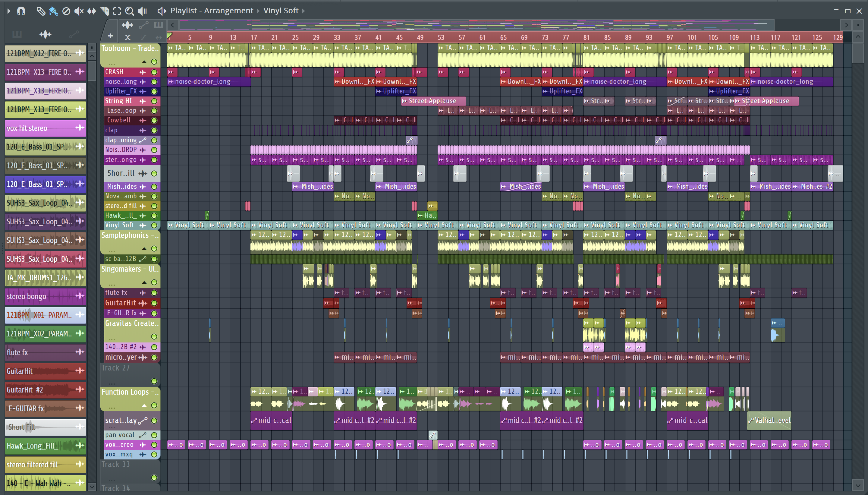Enable the magnet snap option
The width and height of the screenshot is (868, 495).
coord(21,11)
